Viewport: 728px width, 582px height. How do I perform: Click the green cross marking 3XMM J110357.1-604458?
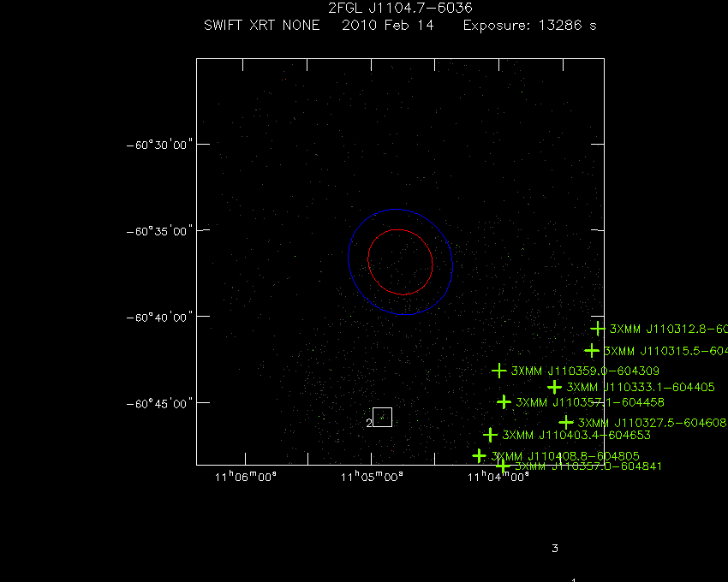[504, 402]
